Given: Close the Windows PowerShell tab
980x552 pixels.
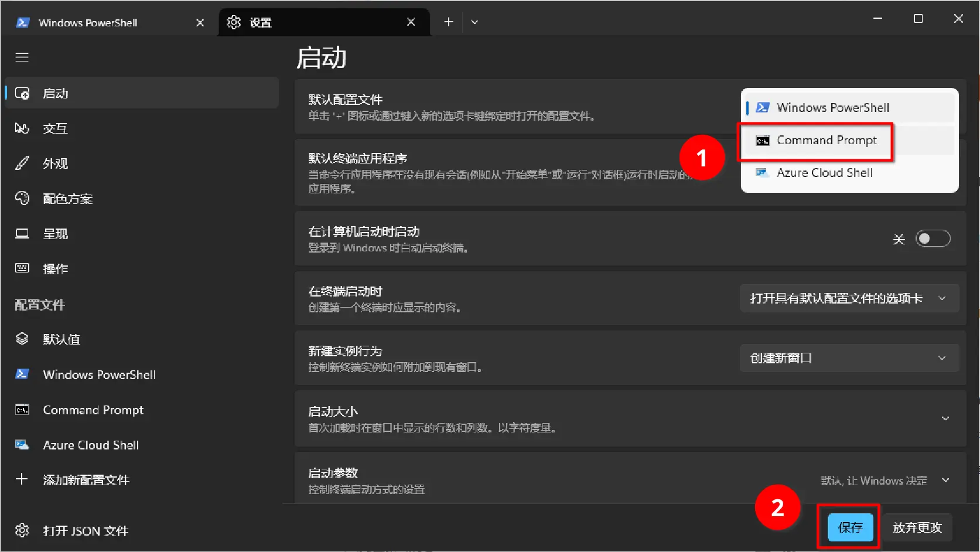Looking at the screenshot, I should (x=200, y=22).
